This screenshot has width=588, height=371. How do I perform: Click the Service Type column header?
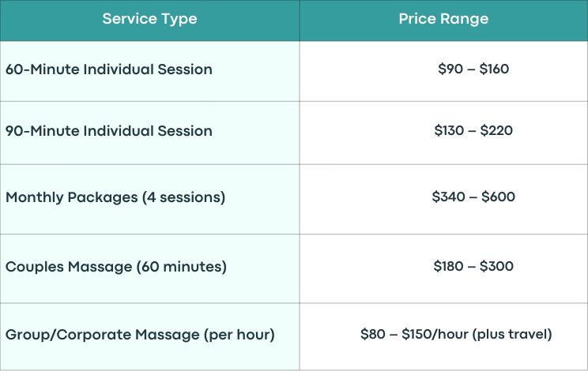click(x=149, y=21)
